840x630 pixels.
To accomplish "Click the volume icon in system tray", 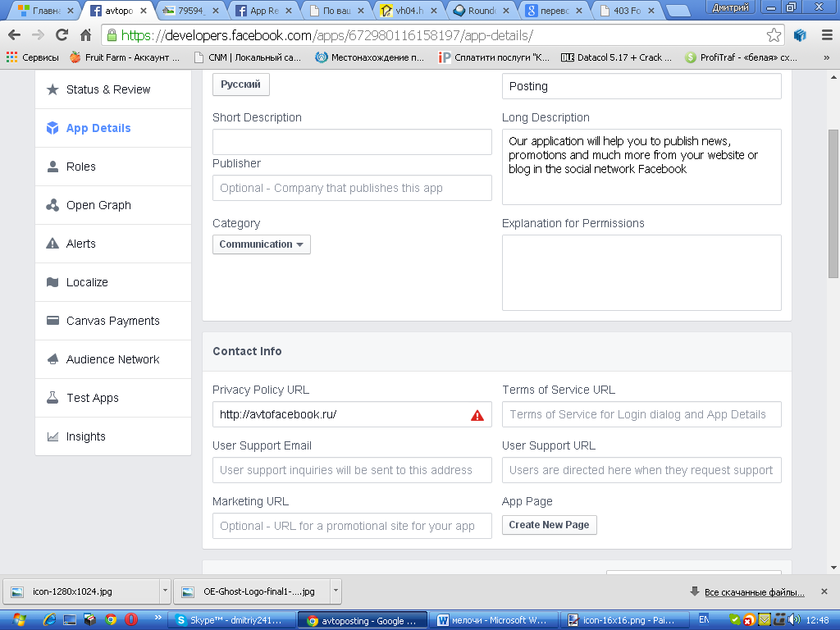I will (x=794, y=620).
